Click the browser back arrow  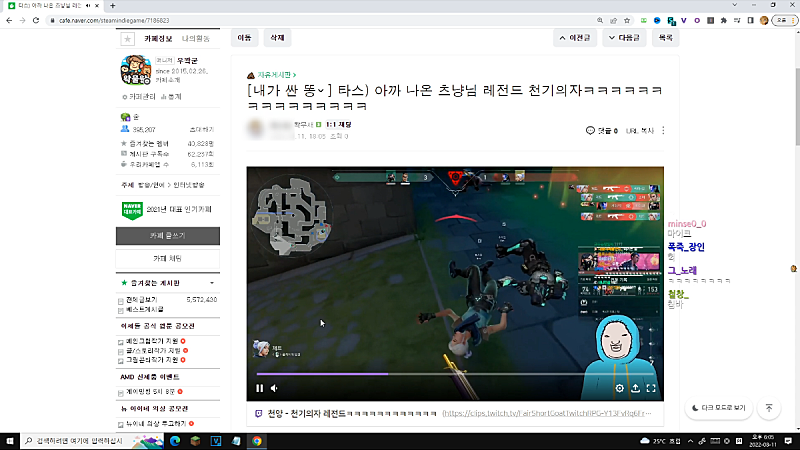pos(9,20)
